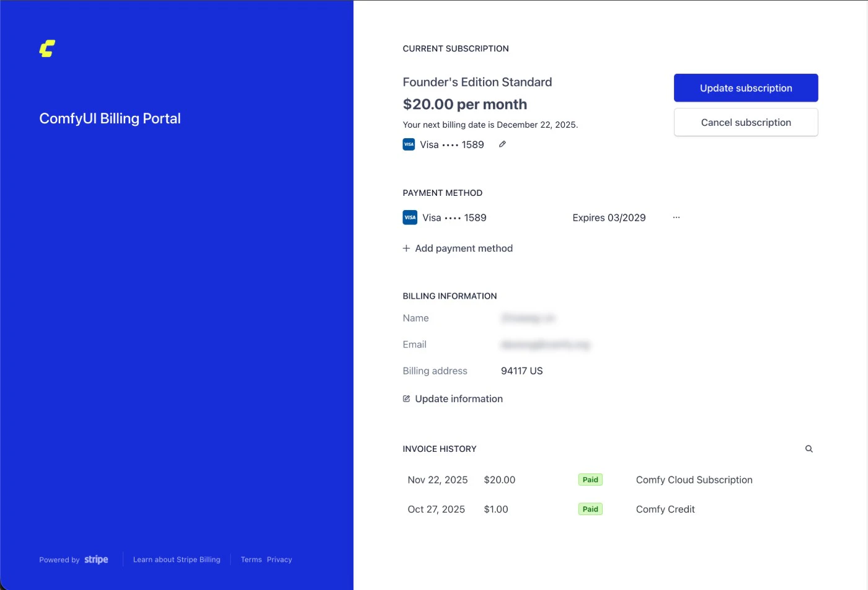The width and height of the screenshot is (868, 590).
Task: Click Add payment method
Action: click(x=464, y=248)
